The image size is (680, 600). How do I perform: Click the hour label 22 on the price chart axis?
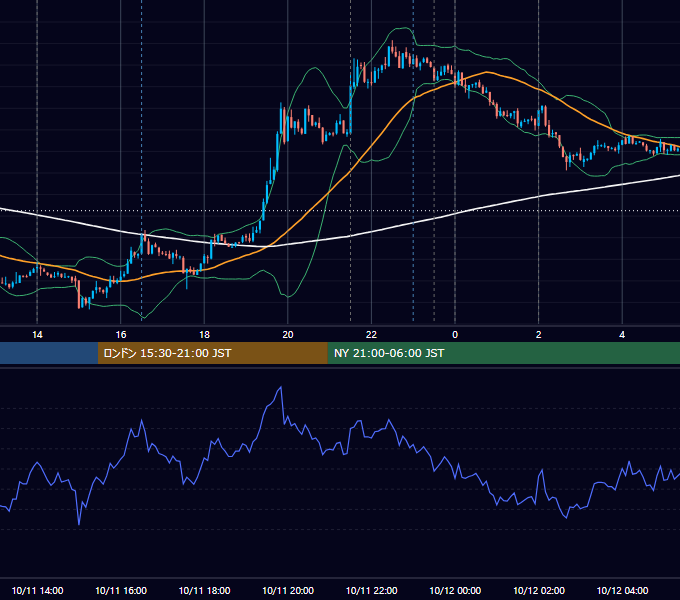371,335
